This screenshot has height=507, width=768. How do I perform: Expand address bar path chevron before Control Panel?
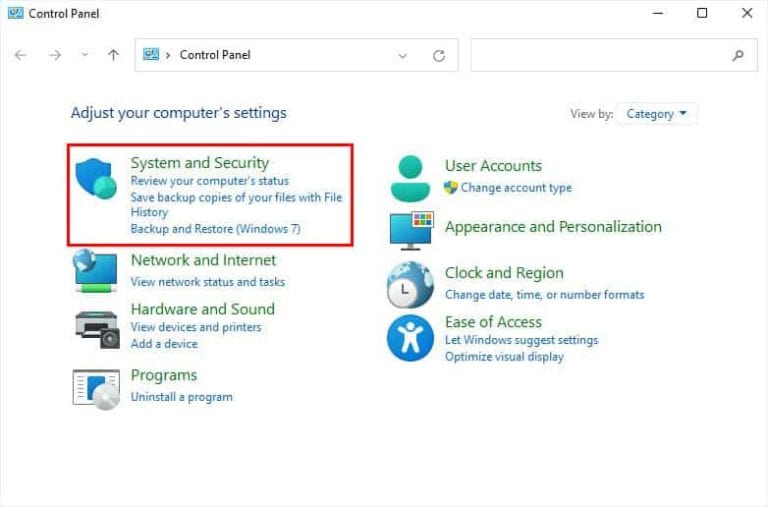(168, 55)
